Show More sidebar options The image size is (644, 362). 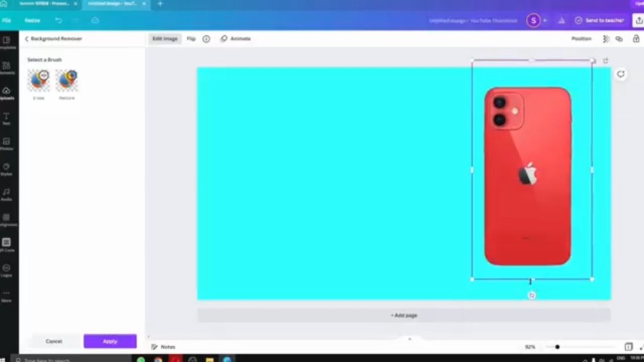pos(6,295)
